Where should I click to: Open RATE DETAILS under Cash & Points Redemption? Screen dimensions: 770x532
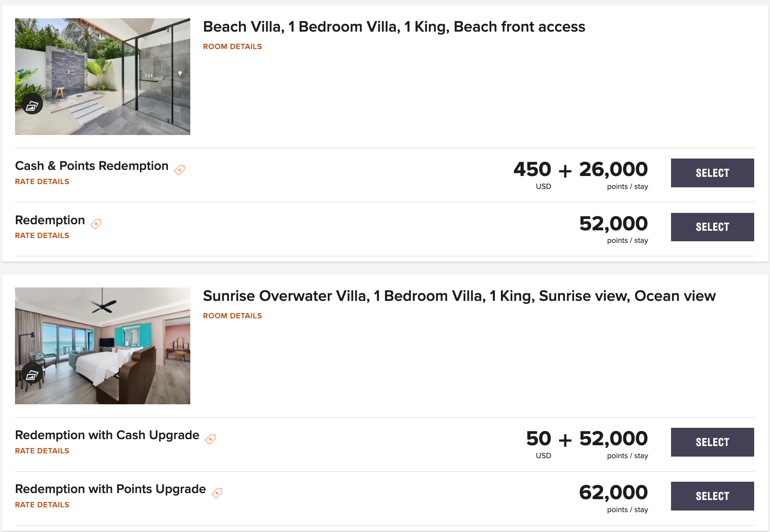pos(42,181)
